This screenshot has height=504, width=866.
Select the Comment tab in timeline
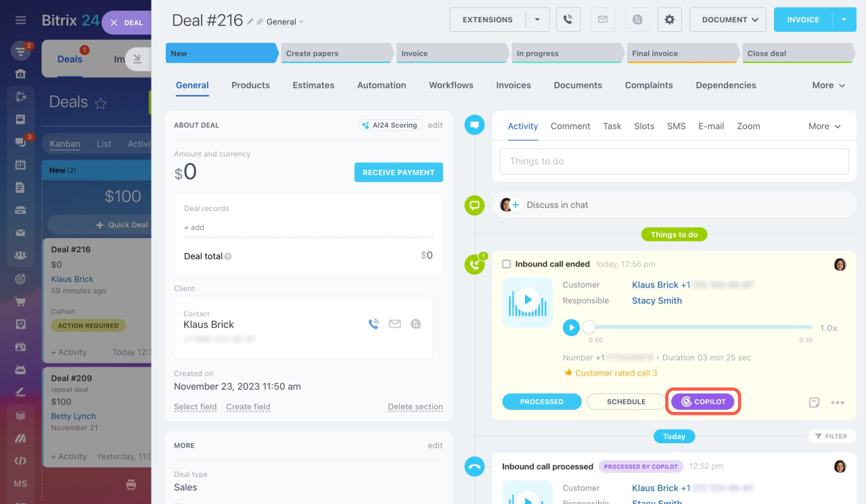[570, 126]
